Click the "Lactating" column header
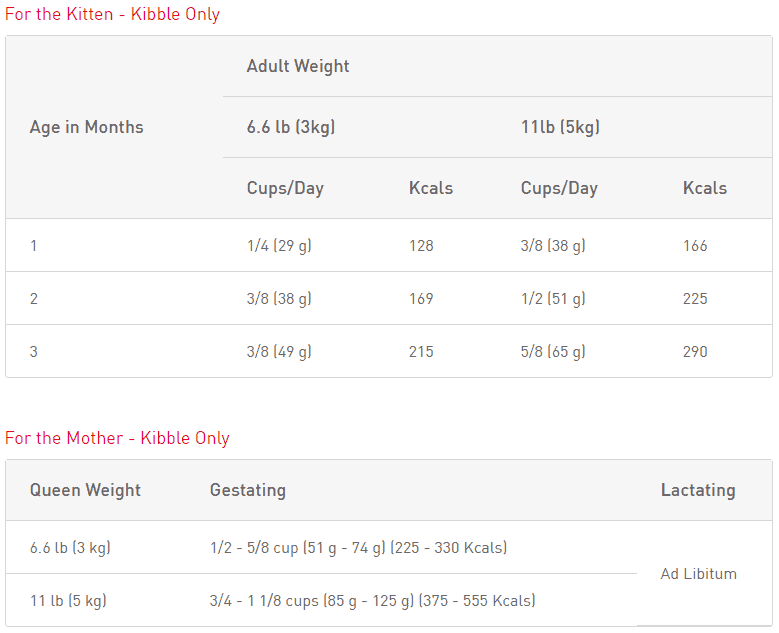Viewport: 779px width, 633px height. [x=698, y=490]
